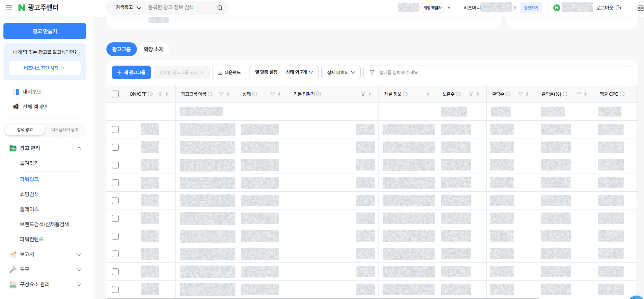
Task: Check the first data row checkbox
Action: (115, 130)
